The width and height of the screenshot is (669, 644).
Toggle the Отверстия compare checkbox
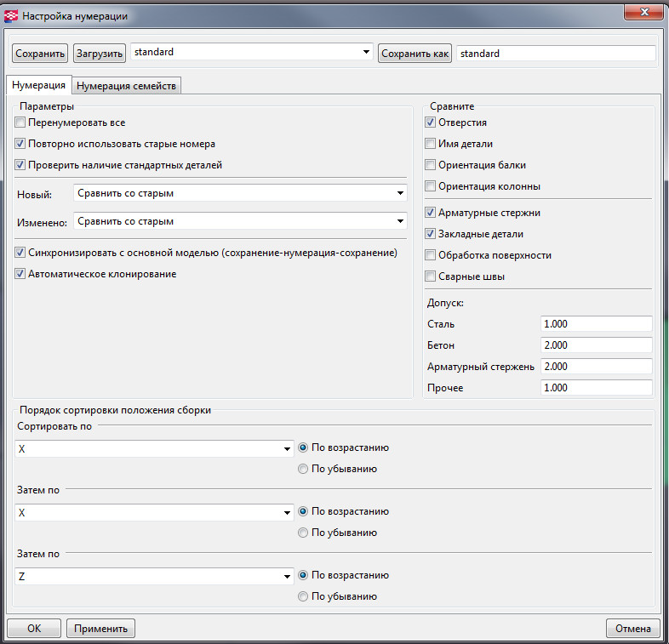pos(431,123)
